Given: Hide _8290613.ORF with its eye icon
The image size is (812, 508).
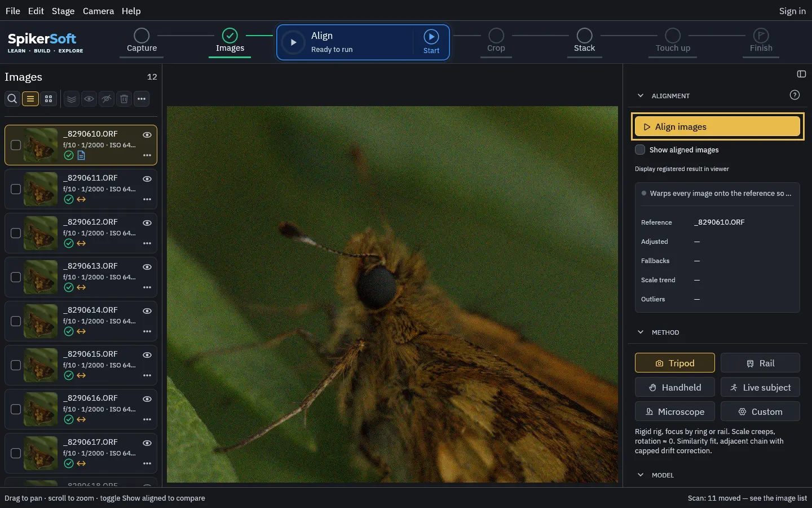Looking at the screenshot, I should (147, 266).
